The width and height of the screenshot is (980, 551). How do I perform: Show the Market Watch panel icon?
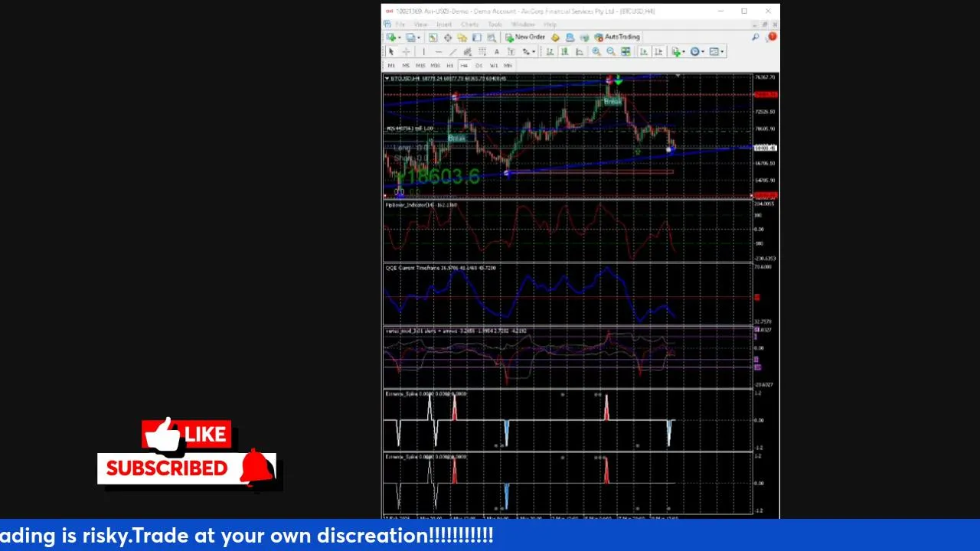click(433, 37)
